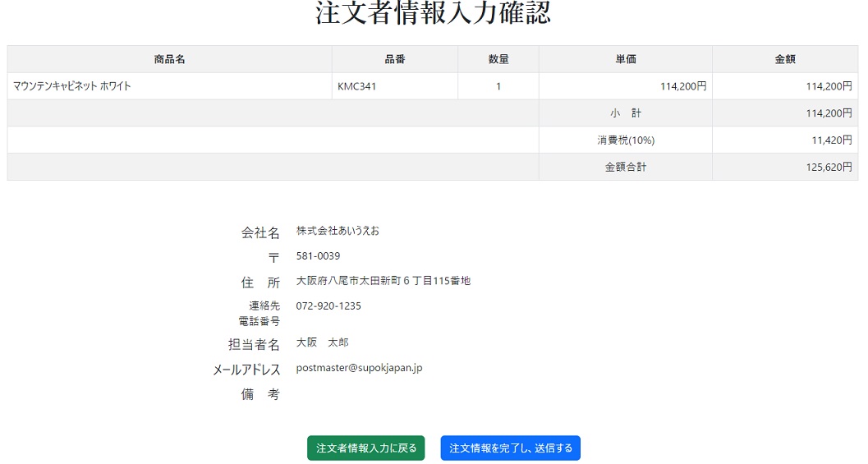Select the tax amount 11,420円
The height and width of the screenshot is (464, 868).
tap(832, 140)
